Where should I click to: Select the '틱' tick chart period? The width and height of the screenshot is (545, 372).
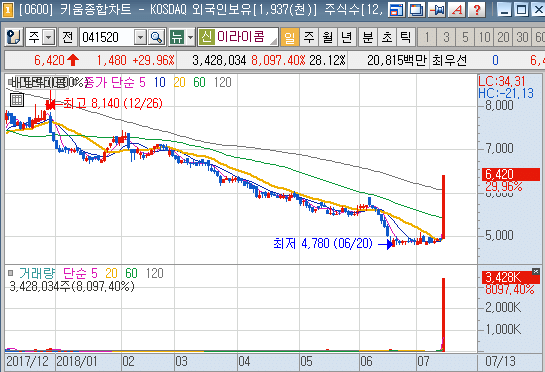point(406,37)
